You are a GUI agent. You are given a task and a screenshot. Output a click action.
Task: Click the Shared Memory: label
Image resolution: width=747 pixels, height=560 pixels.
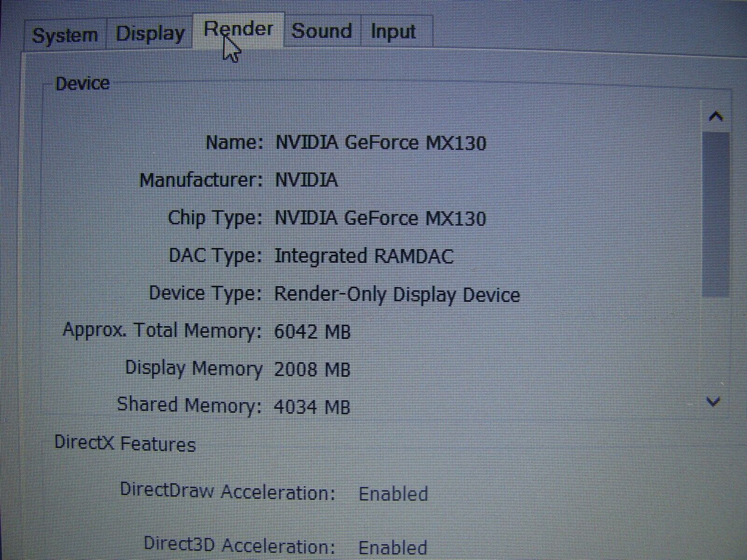190,405
